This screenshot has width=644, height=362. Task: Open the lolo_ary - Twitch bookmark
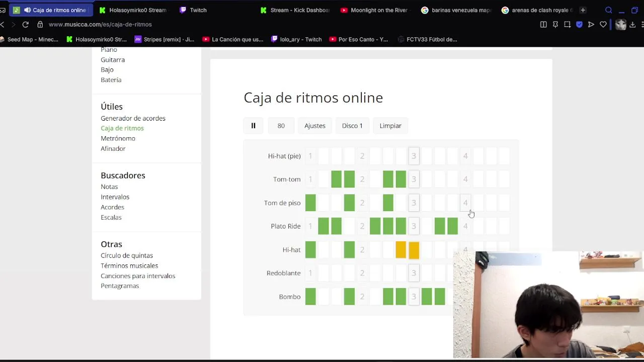296,39
